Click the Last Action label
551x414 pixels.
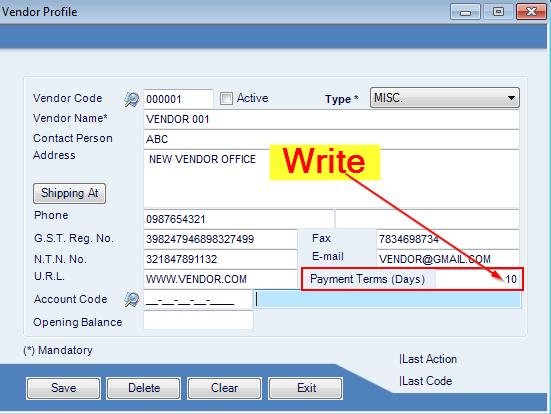click(428, 359)
